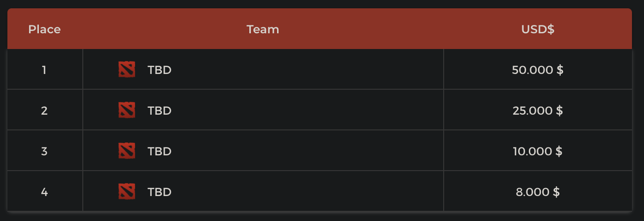Click the Team column header
The image size is (644, 221).
(263, 30)
